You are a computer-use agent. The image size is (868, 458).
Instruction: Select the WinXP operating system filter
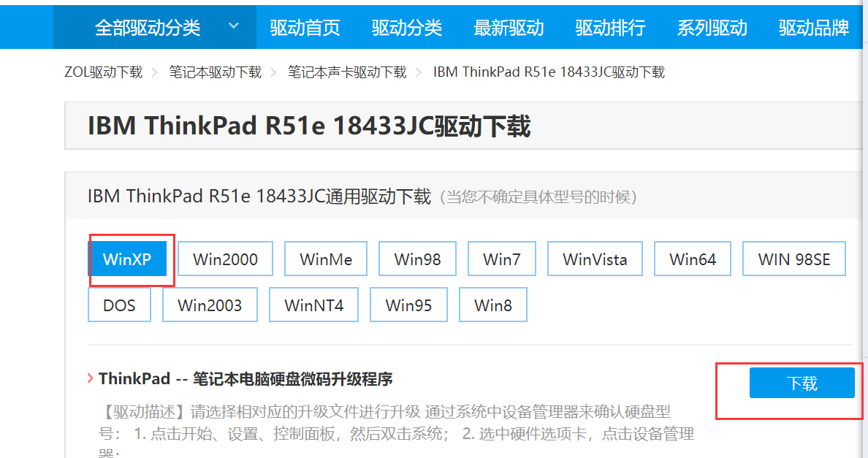point(128,258)
